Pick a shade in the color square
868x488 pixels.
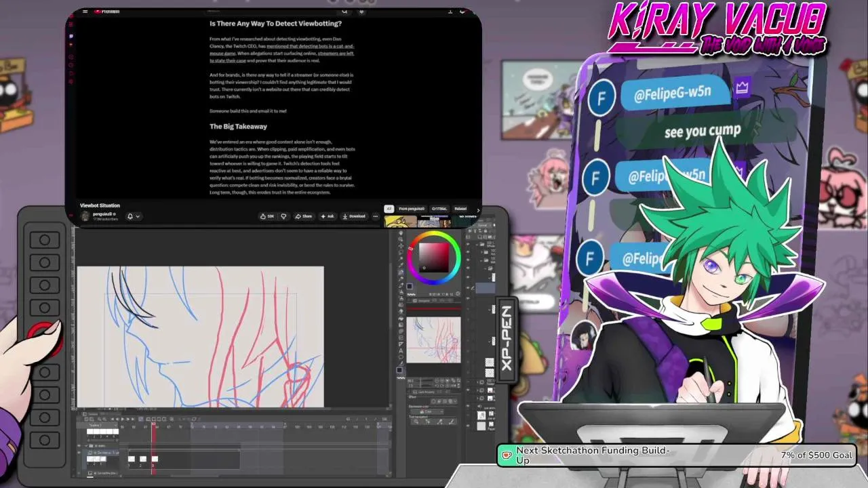click(x=434, y=258)
